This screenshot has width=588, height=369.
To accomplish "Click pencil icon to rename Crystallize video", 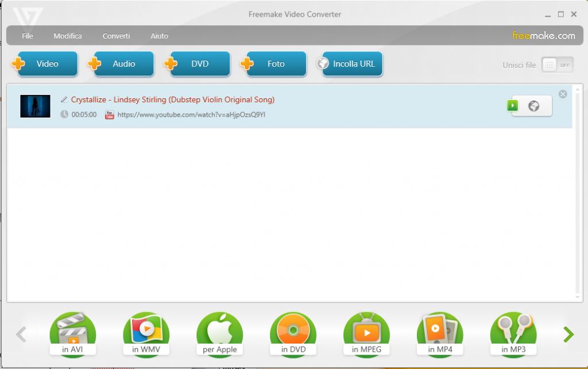I will 64,99.
